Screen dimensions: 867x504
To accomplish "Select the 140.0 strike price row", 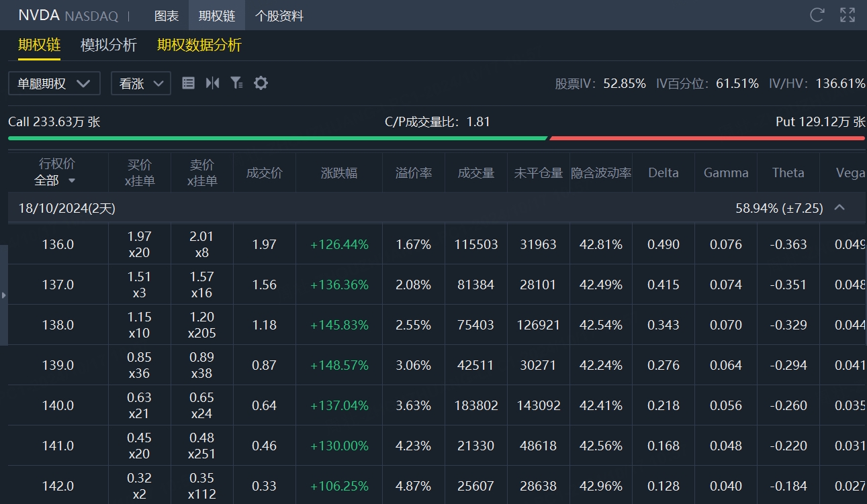I will [x=58, y=405].
